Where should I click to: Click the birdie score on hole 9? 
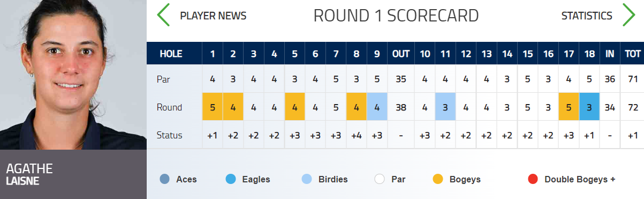point(377,107)
